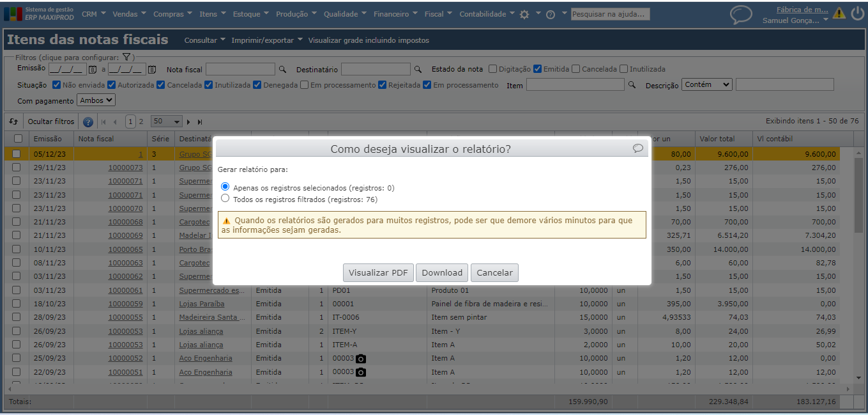
Task: Click the help question mark icon
Action: tap(550, 14)
